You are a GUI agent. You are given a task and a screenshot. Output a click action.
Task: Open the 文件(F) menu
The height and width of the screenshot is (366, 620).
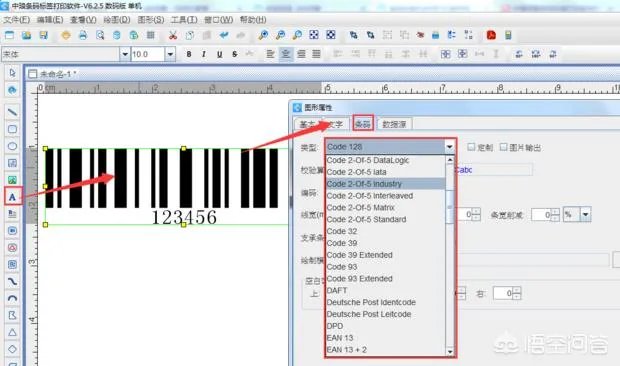pyautogui.click(x=16, y=20)
